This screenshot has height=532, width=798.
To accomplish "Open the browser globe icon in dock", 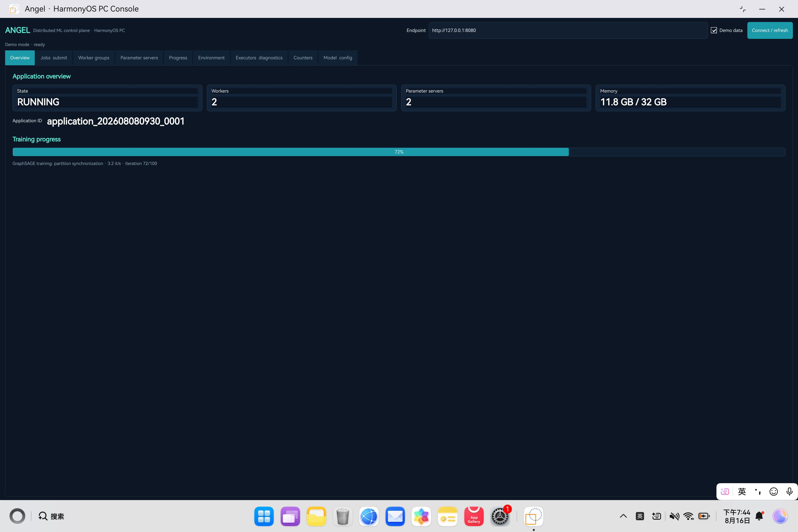I will point(369,516).
